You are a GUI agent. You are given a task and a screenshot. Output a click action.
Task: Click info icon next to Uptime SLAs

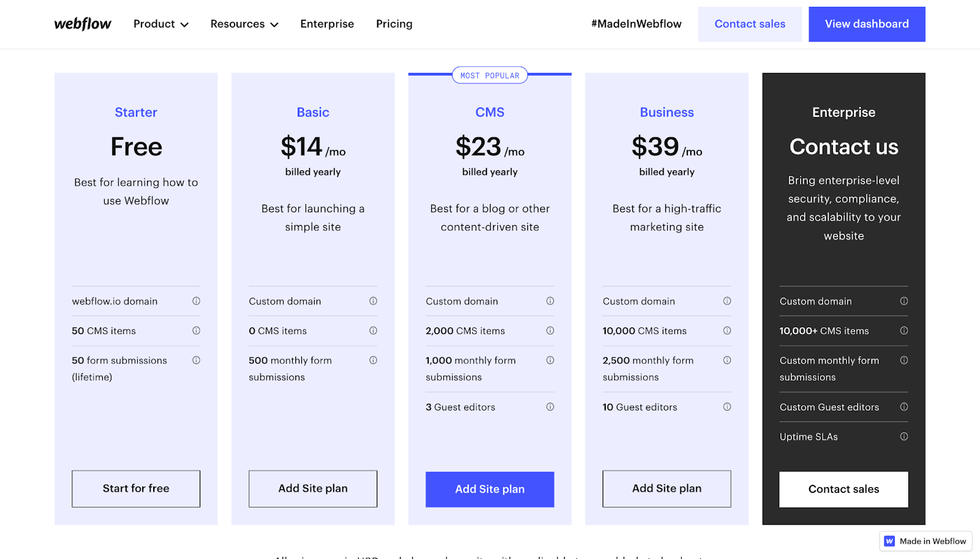[x=904, y=436]
